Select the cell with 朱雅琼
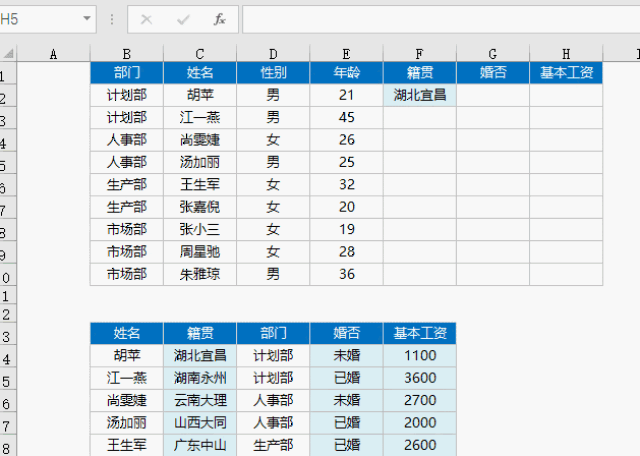 200,274
